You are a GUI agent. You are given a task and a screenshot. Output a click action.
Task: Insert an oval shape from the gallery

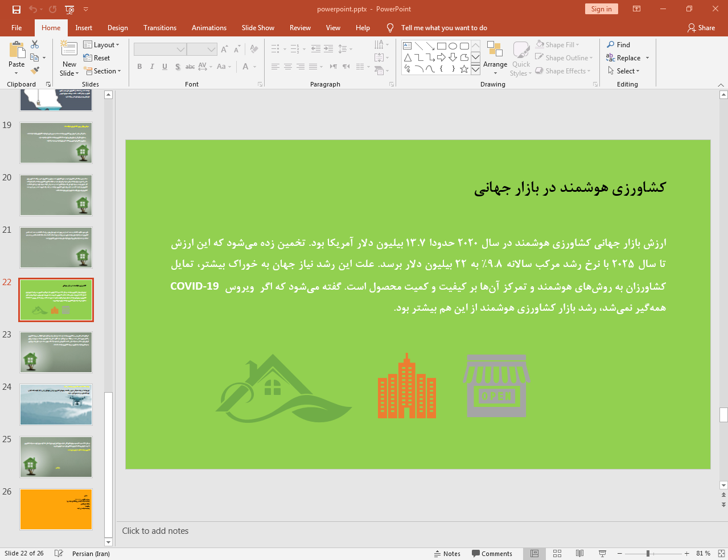[x=453, y=46]
